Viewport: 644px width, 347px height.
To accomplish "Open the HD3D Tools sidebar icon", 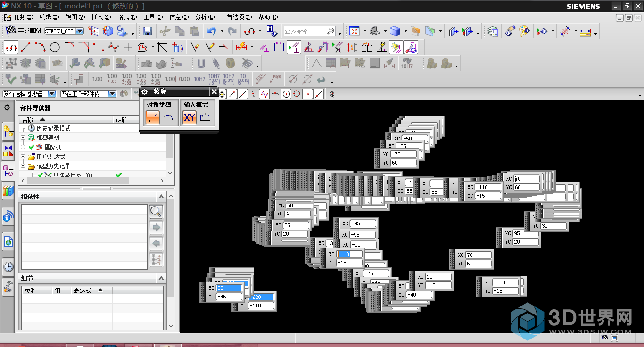I will (8, 216).
